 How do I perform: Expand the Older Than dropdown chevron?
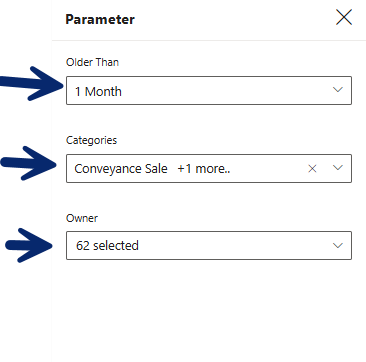[338, 90]
